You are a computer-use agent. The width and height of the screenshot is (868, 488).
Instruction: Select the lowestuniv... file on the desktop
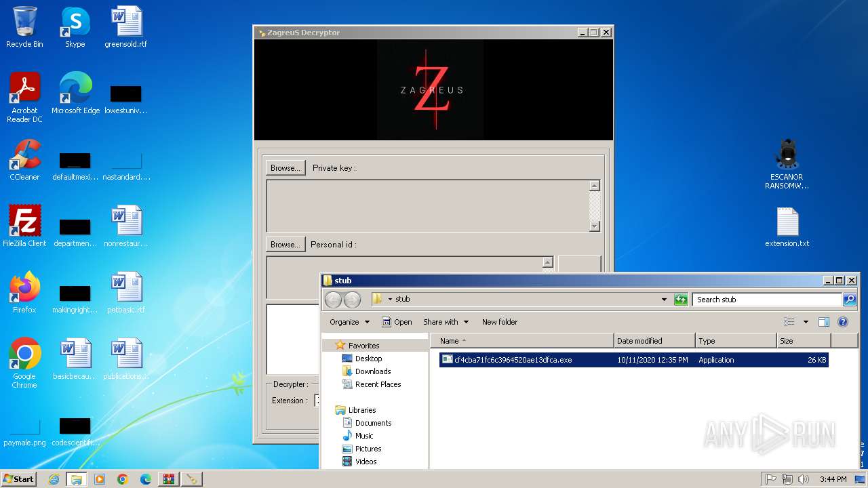[x=126, y=99]
